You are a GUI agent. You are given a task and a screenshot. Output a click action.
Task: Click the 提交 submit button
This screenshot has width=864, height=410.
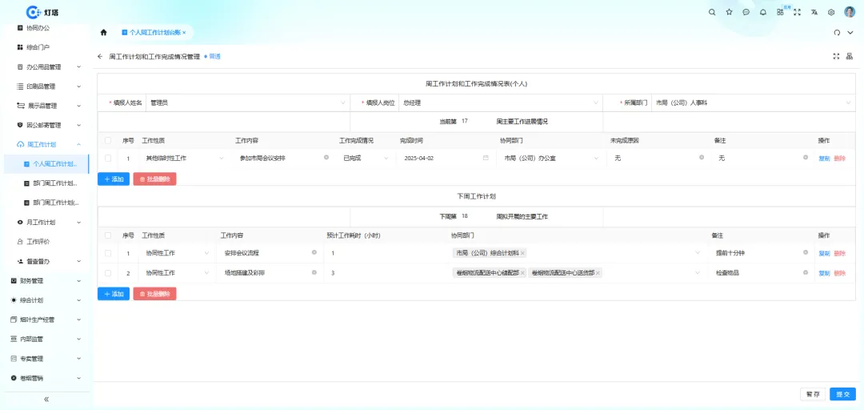pyautogui.click(x=843, y=394)
